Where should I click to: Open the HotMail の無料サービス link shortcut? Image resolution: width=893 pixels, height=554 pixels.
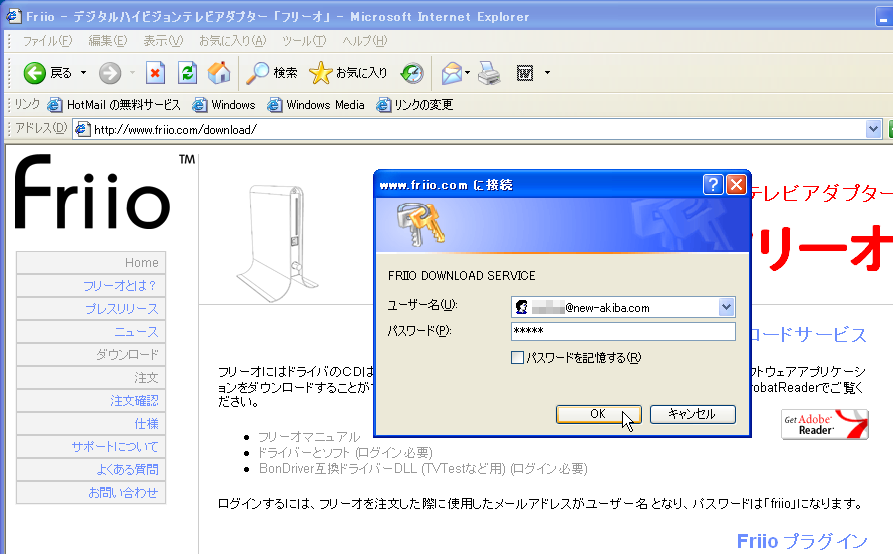tap(114, 105)
